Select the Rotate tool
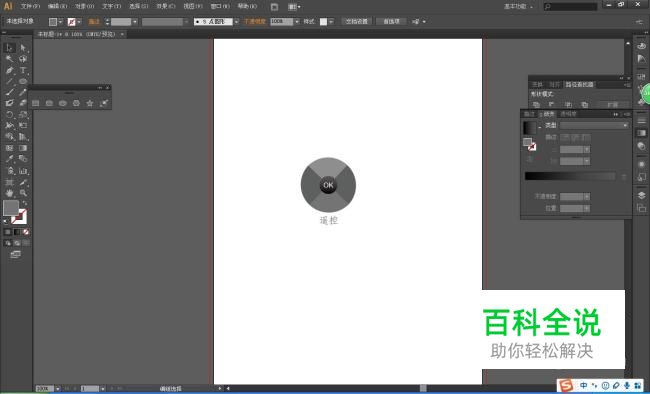Image resolution: width=650 pixels, height=394 pixels. tap(10, 114)
